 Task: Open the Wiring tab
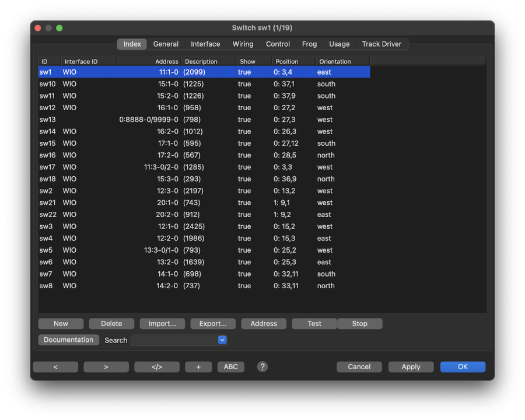point(243,44)
